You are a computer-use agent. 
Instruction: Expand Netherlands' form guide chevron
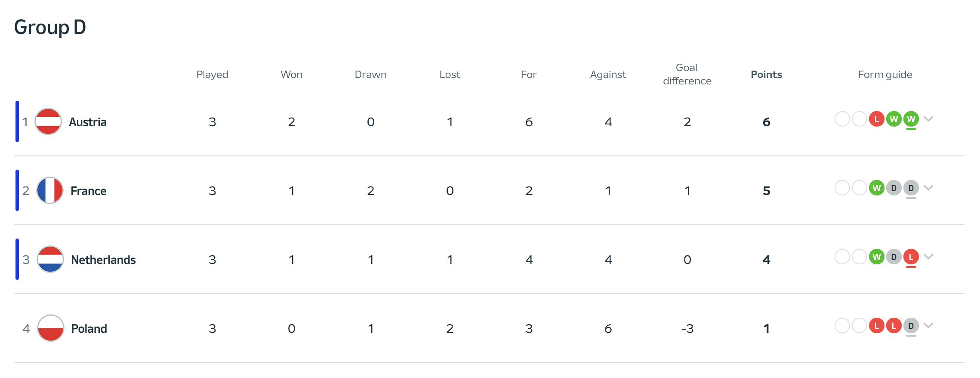tap(928, 257)
